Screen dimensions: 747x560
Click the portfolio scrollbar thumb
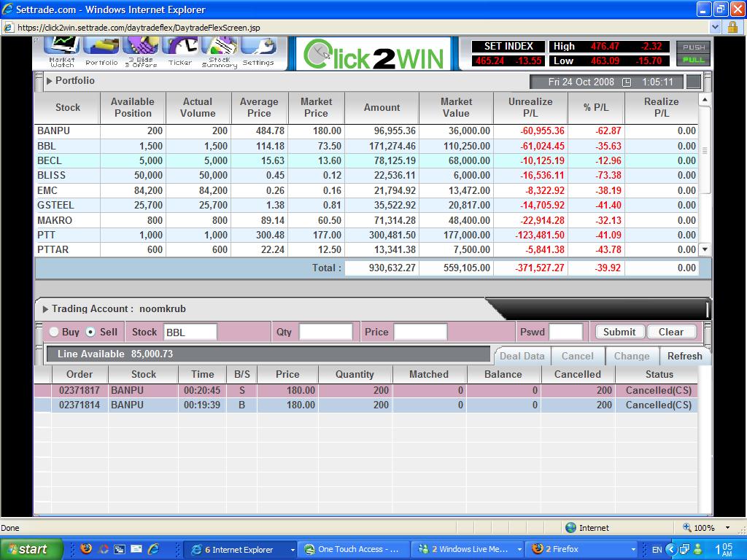[x=705, y=150]
